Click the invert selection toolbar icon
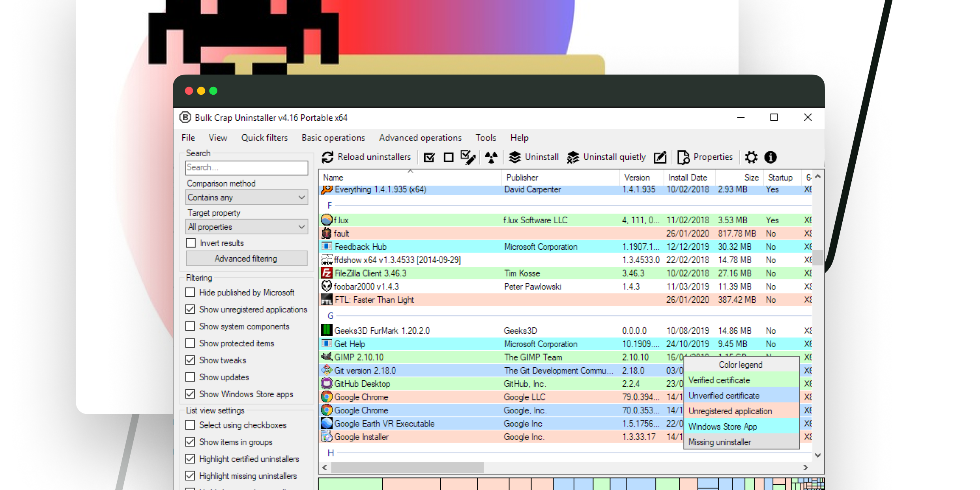Viewport: 980px width, 490px height. (468, 157)
